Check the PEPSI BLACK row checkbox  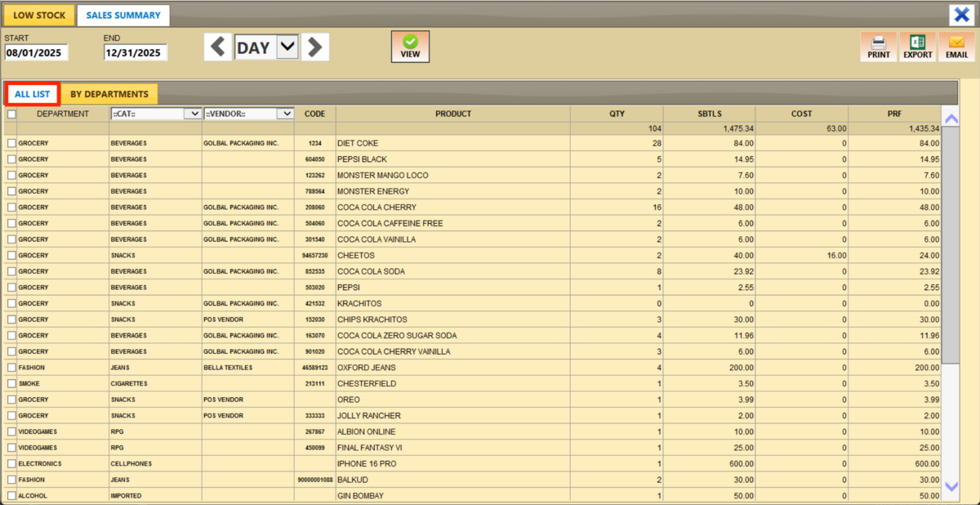[11, 159]
